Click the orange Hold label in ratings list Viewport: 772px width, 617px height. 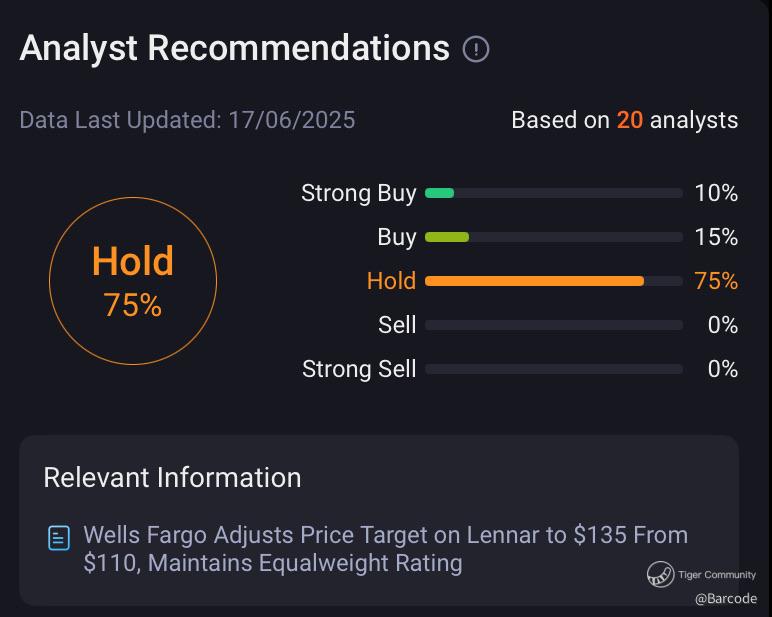point(391,281)
